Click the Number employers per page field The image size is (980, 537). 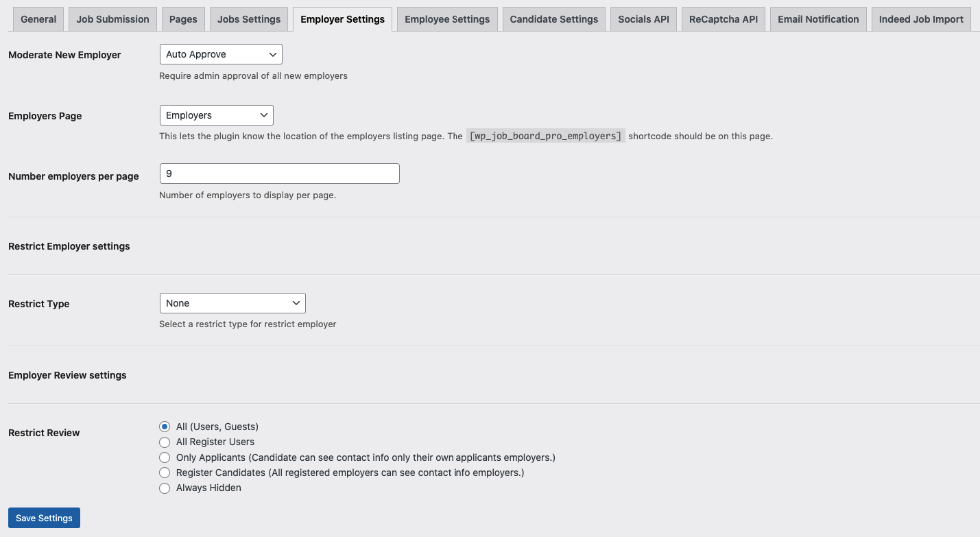click(x=279, y=174)
